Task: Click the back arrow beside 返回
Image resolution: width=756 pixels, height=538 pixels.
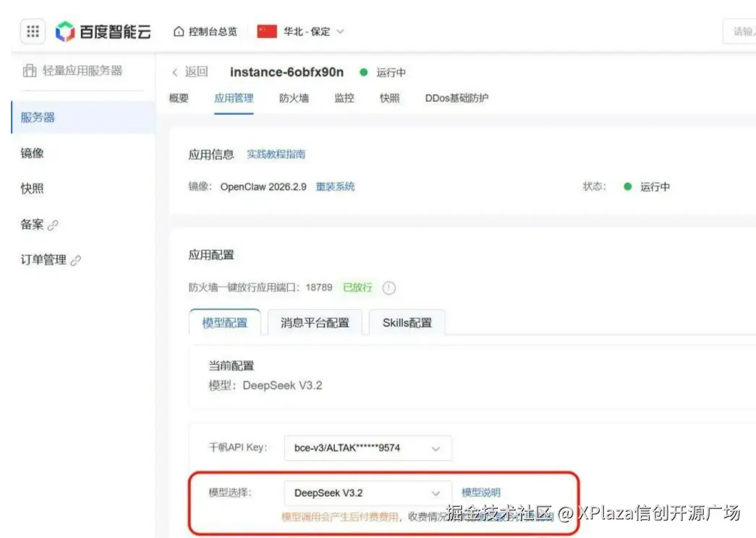Action: pos(175,72)
